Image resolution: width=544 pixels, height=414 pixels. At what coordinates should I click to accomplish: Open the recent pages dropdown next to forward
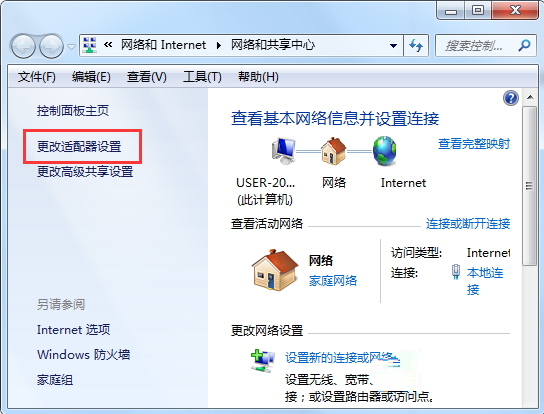click(71, 46)
